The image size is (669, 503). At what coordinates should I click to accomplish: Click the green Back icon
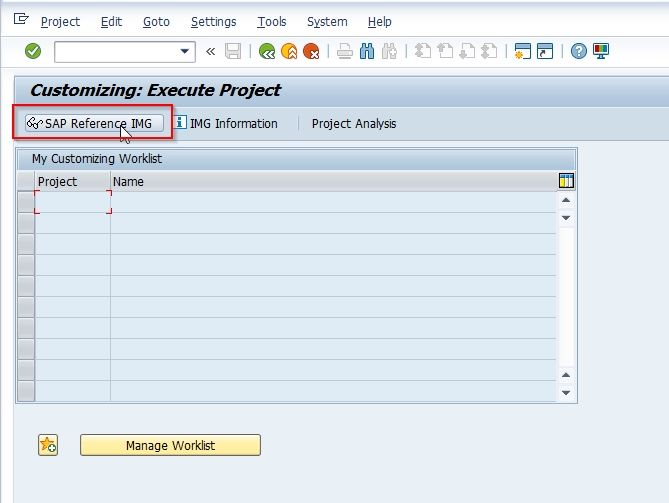267,52
